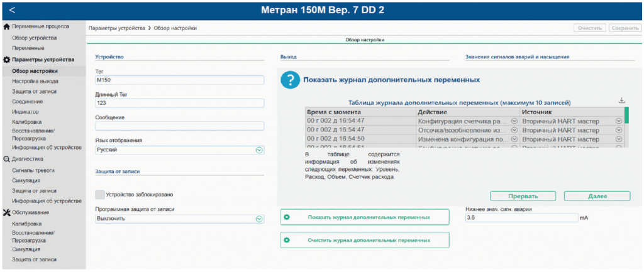Open source dropdown in the Отсечка/возобновление row
The height and width of the screenshot is (272, 644).
pyautogui.click(x=619, y=130)
